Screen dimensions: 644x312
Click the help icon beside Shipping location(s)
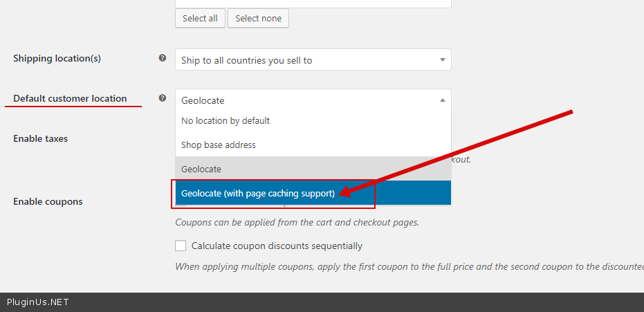[x=163, y=58]
